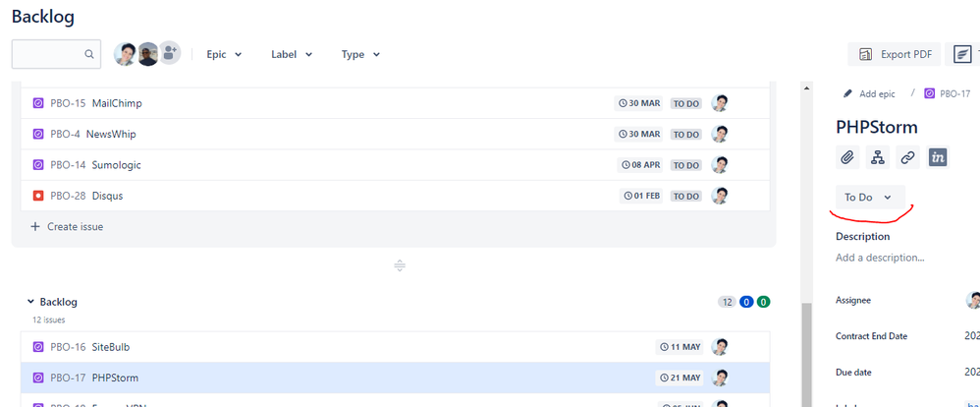Click the Export PDF button
This screenshot has height=407, width=980.
pyautogui.click(x=895, y=54)
